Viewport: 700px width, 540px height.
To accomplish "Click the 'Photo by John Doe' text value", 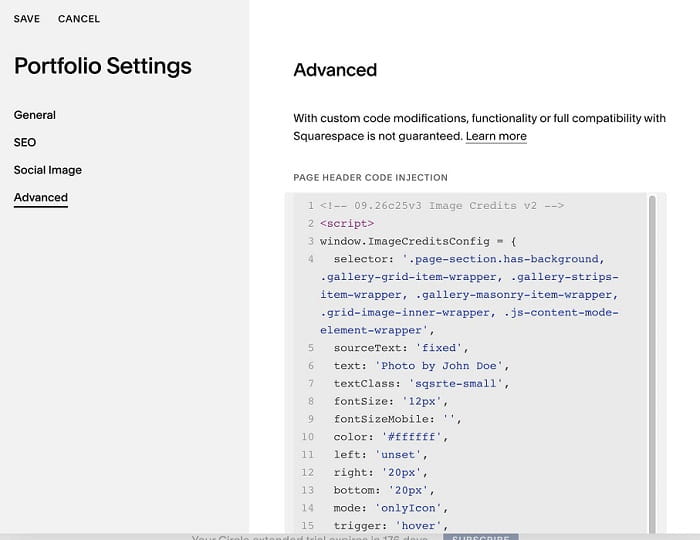I will tap(439, 366).
